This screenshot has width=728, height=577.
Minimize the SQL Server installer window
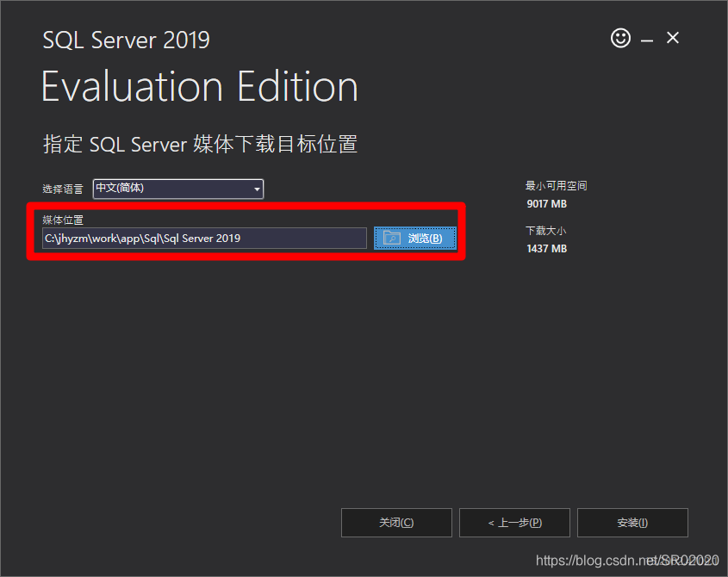coord(647,40)
